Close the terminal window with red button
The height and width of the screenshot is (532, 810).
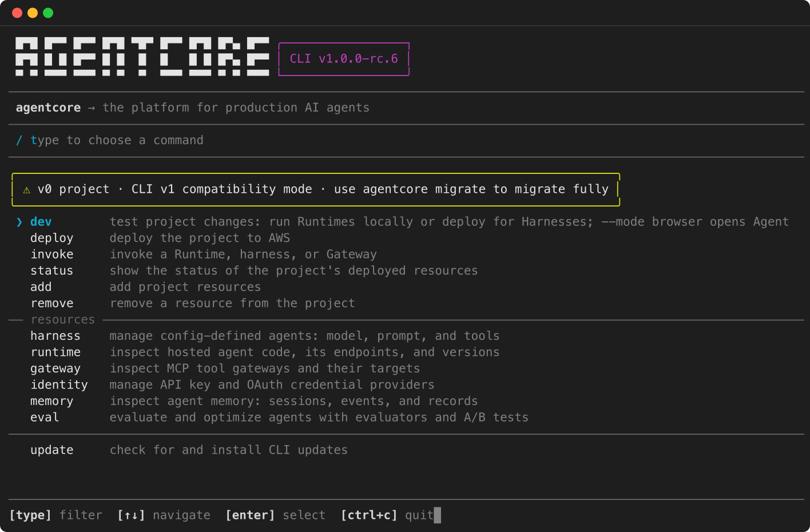tap(17, 13)
